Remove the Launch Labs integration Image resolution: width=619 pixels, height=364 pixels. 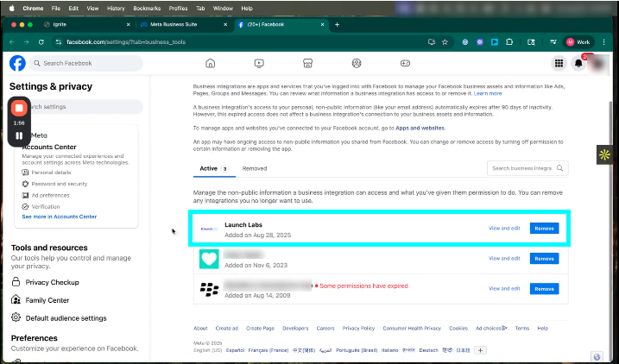(544, 229)
